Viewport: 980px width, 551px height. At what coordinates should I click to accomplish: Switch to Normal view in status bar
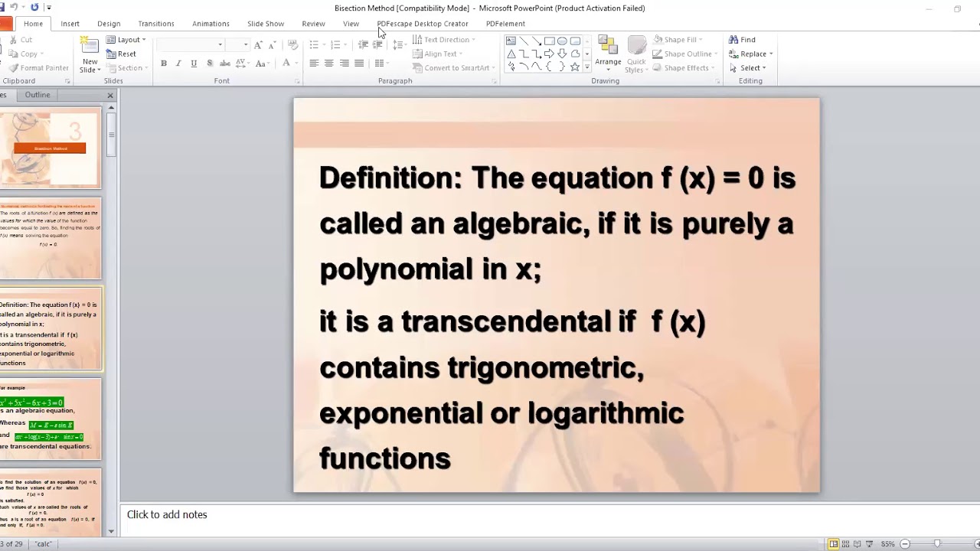coord(834,544)
